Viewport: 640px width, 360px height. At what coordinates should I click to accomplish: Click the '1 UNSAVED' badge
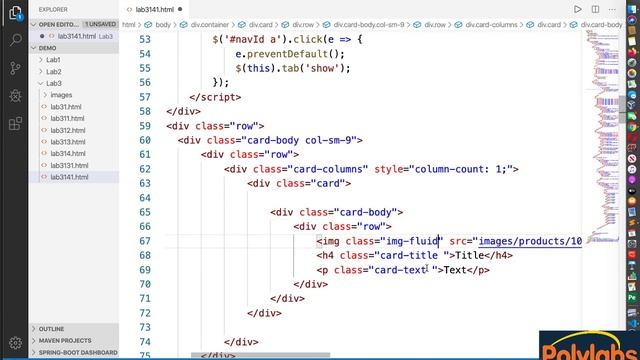100,24
